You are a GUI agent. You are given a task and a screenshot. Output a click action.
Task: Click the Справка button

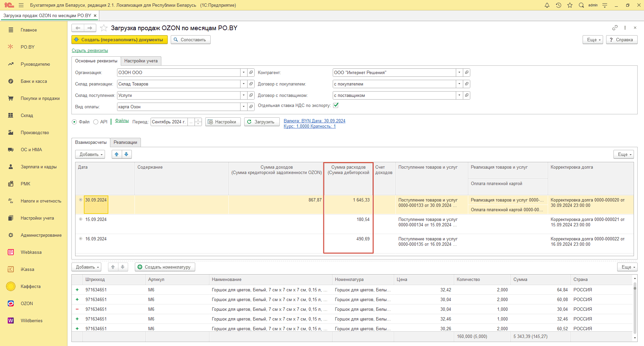pos(622,40)
